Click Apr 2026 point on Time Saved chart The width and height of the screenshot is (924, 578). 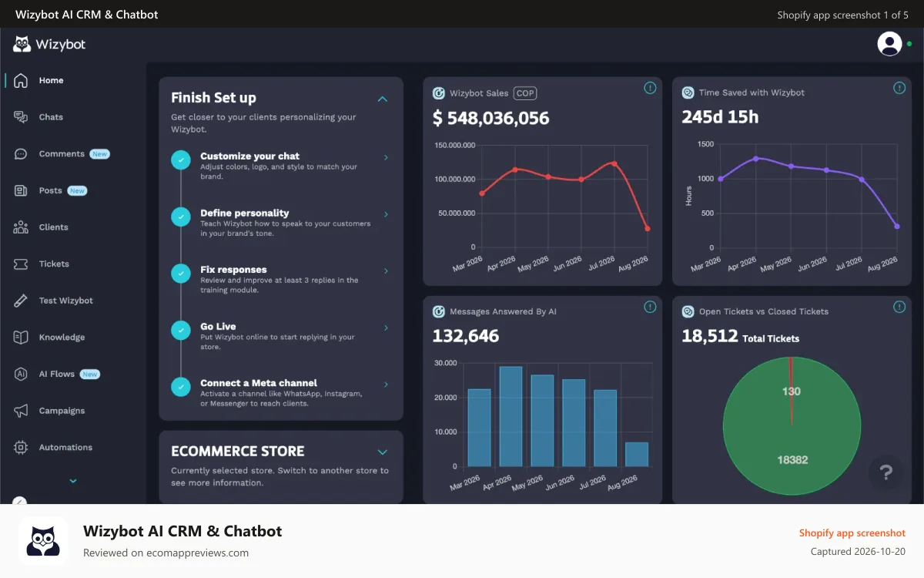point(755,159)
